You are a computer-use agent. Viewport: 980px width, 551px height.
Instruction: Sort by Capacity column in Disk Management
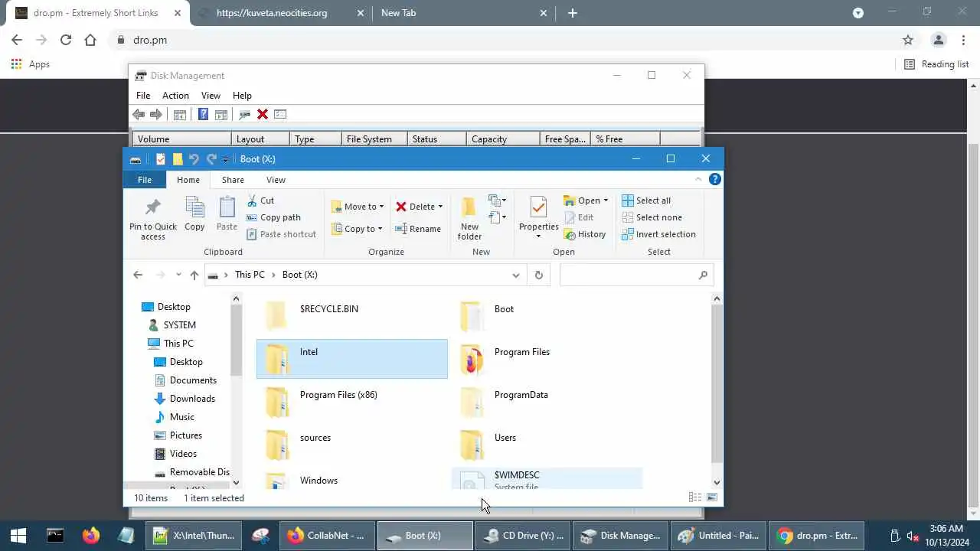pos(502,139)
